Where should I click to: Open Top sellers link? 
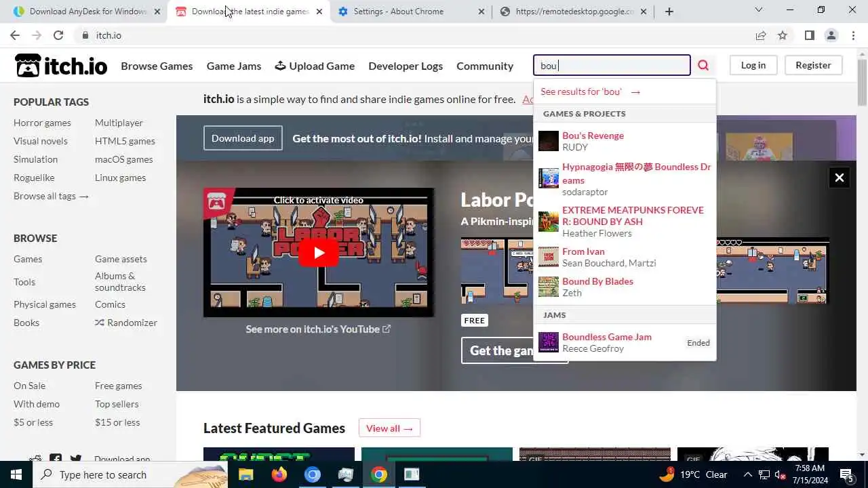point(117,404)
